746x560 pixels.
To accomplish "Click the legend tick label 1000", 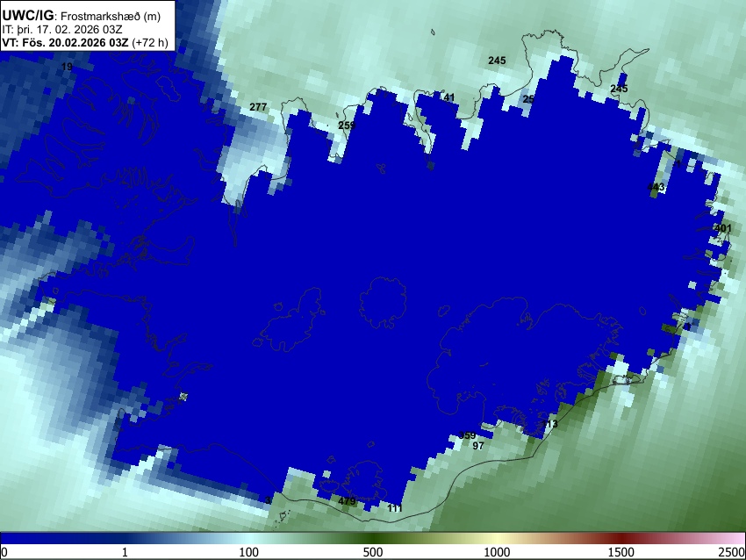I will point(497,552).
